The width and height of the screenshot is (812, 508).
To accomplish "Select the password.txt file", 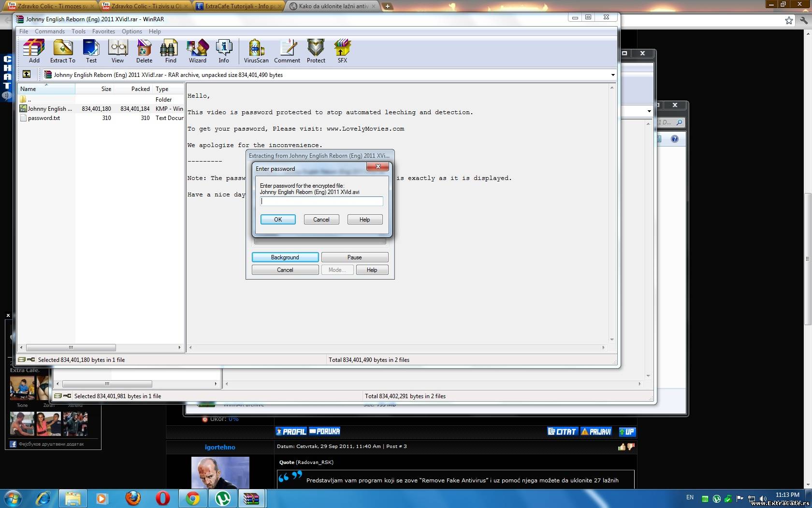I will coord(101,118).
